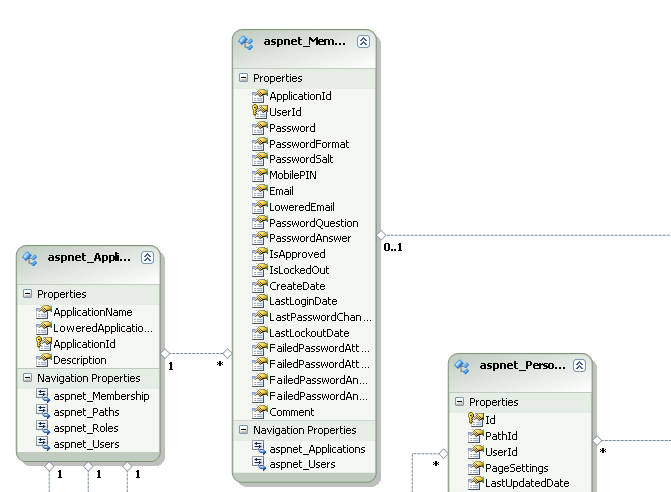This screenshot has height=492, width=671.
Task: Collapse the aspnet_Perso... entity using chevron button
Action: [x=579, y=365]
